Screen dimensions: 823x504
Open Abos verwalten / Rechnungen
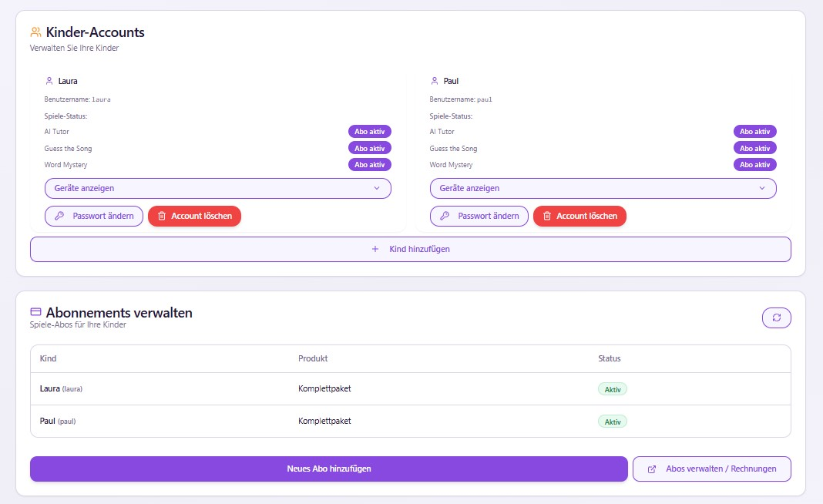pyautogui.click(x=711, y=469)
